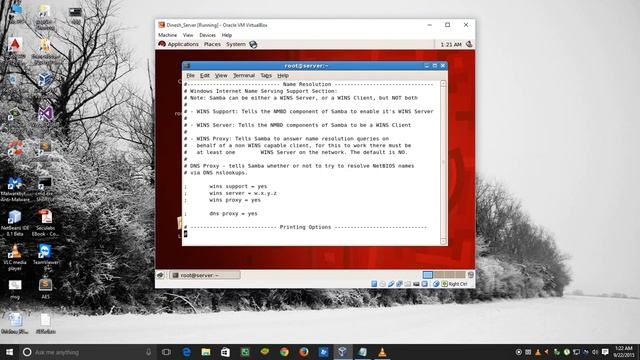Click the volume icon next to the 1:21 AM clock
The image size is (640, 360).
[x=469, y=44]
